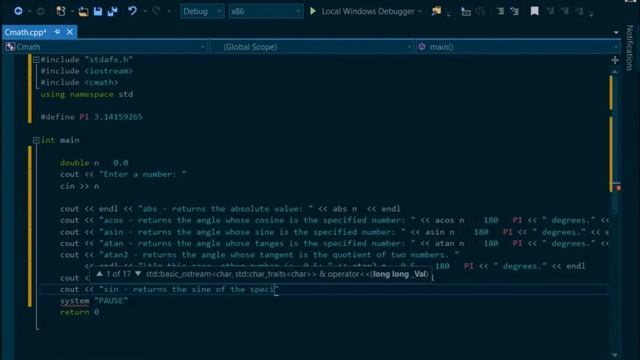Click the member list tooltip icon
The width and height of the screenshot is (640, 360).
(x=465, y=11)
